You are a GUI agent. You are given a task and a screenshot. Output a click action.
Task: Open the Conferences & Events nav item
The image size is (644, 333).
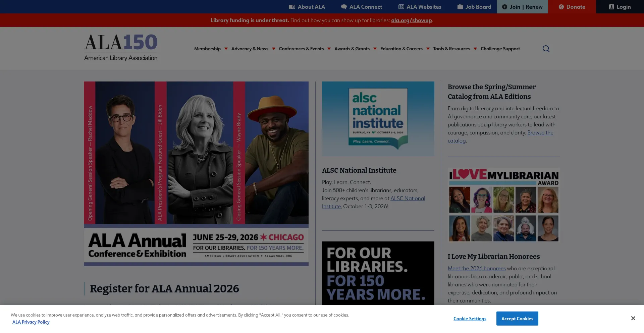coord(301,49)
